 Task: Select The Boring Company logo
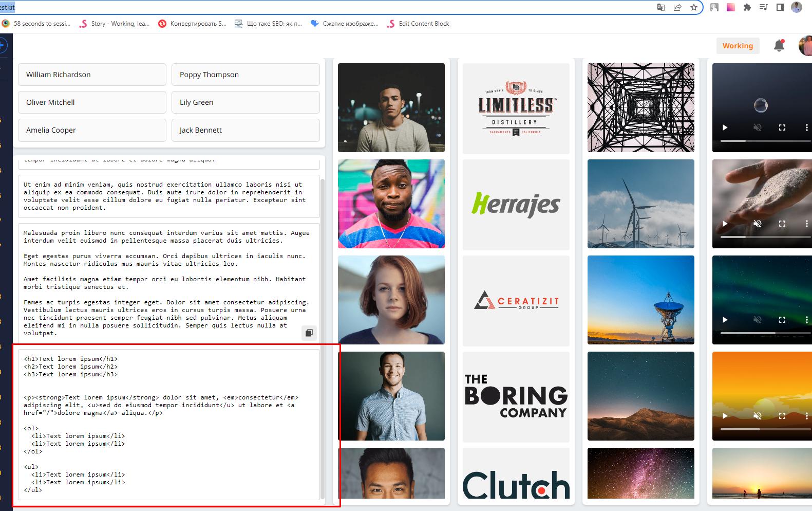pos(516,397)
